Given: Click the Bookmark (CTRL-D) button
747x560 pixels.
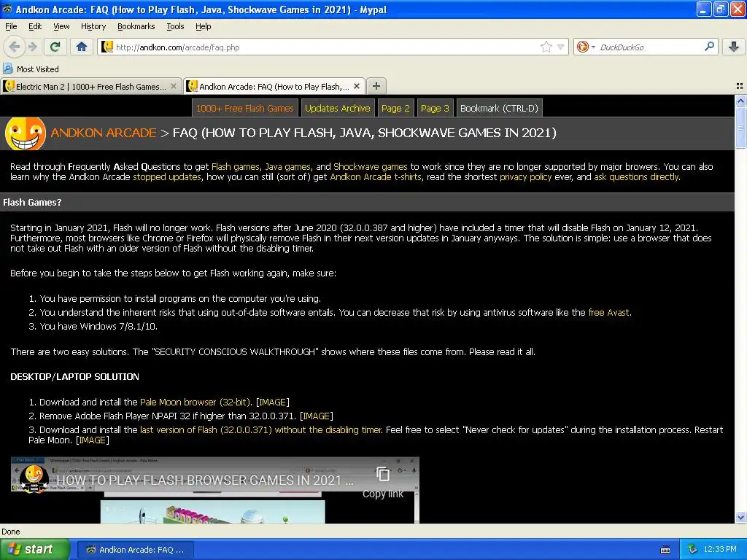Looking at the screenshot, I should click(499, 108).
